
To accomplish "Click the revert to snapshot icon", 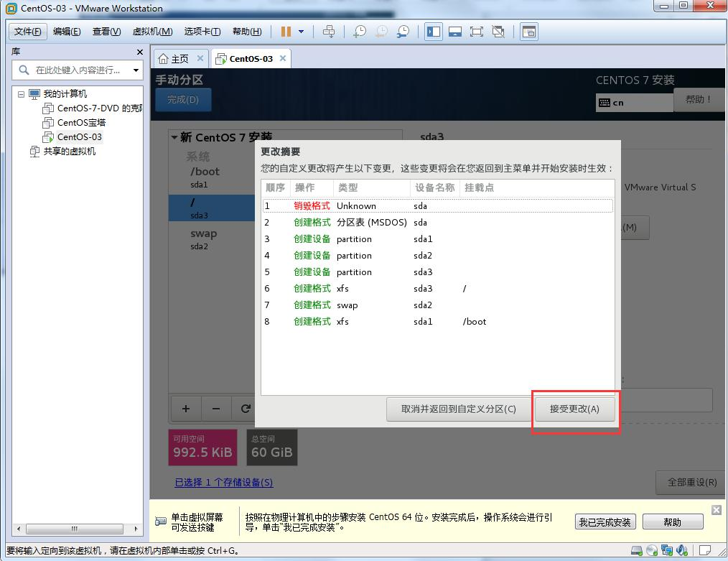I will point(382,32).
